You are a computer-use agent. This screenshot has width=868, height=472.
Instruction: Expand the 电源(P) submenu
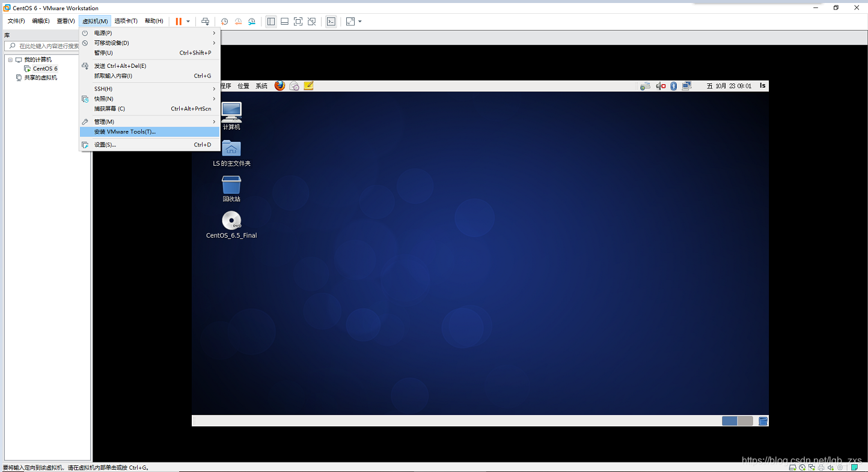(x=150, y=33)
